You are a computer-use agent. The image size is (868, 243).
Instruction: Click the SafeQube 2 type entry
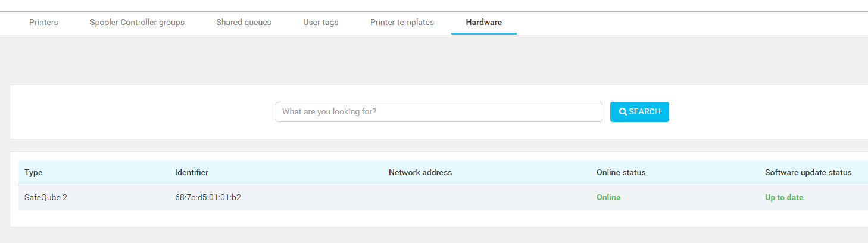click(x=45, y=198)
